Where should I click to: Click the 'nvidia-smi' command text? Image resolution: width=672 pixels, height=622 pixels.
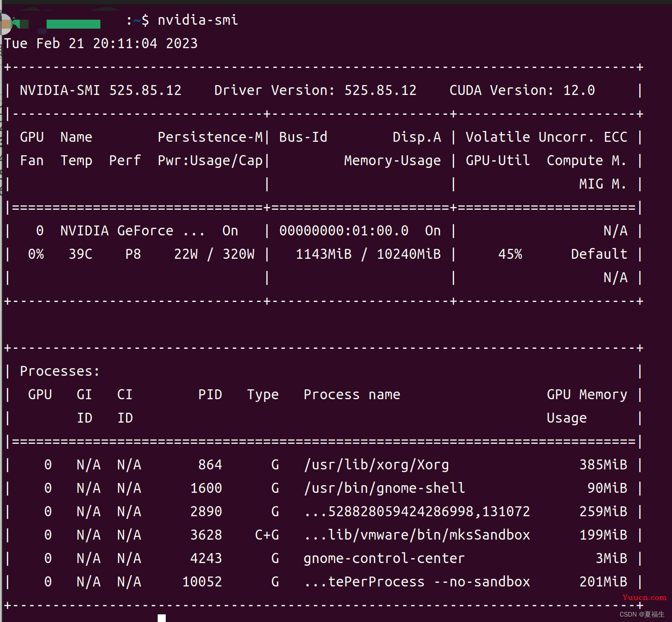point(198,20)
